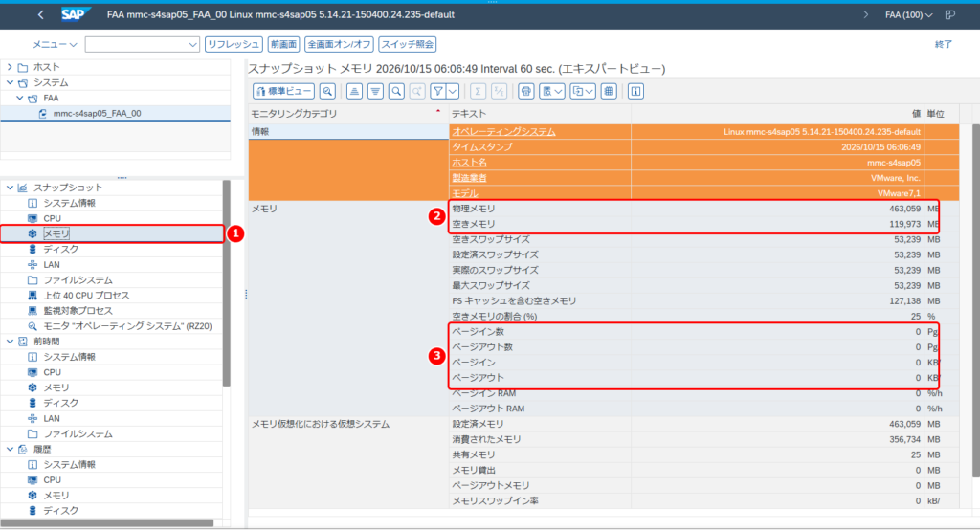
Task: Click the 値 column header
Action: coord(777,114)
